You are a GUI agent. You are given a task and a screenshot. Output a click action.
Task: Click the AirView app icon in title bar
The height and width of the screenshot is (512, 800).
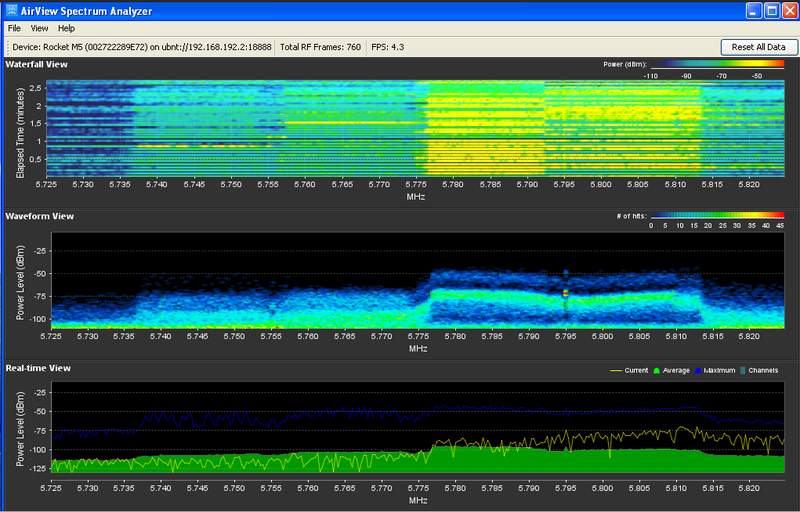click(10, 10)
